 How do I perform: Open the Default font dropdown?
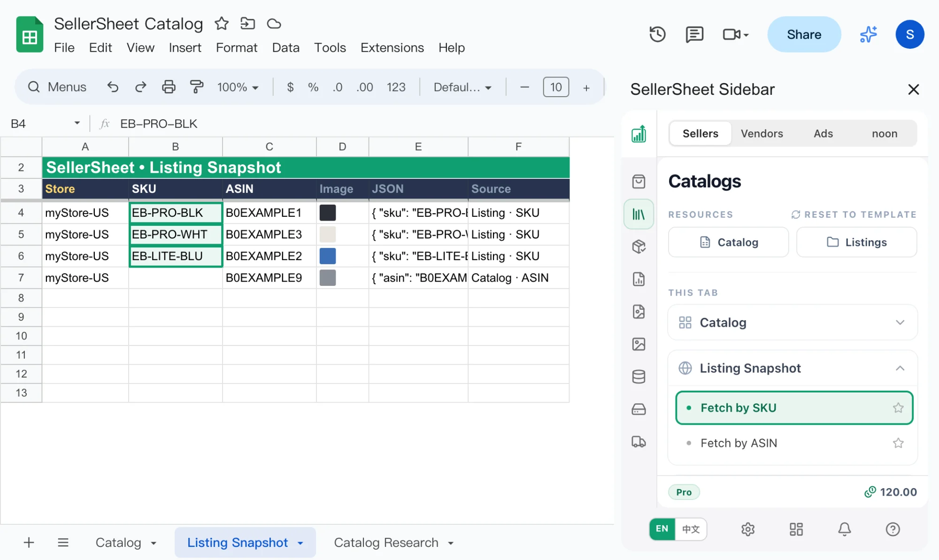462,87
